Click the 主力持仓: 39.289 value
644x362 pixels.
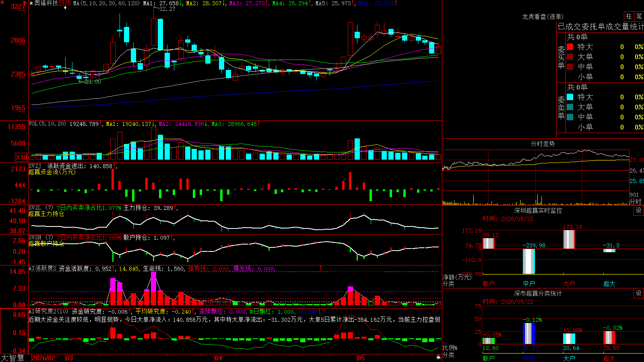coord(150,208)
